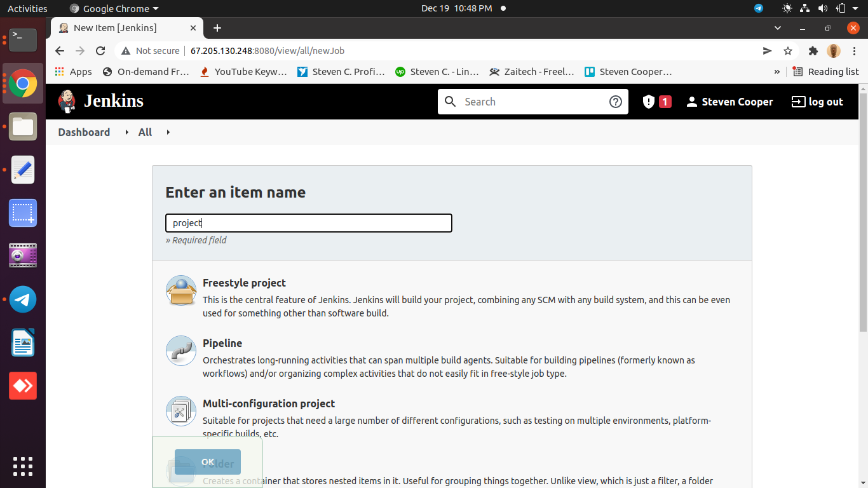868x488 pixels.
Task: Click the Not secure warning icon
Action: tap(126, 51)
